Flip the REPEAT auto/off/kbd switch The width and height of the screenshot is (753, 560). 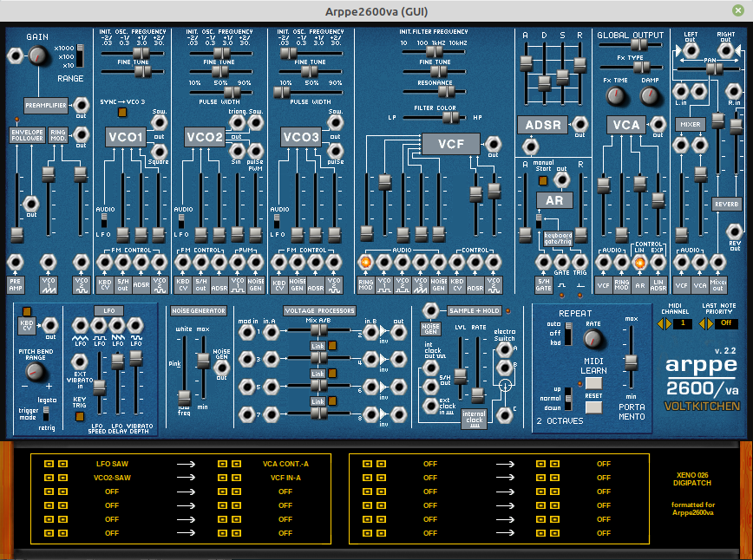[568, 333]
